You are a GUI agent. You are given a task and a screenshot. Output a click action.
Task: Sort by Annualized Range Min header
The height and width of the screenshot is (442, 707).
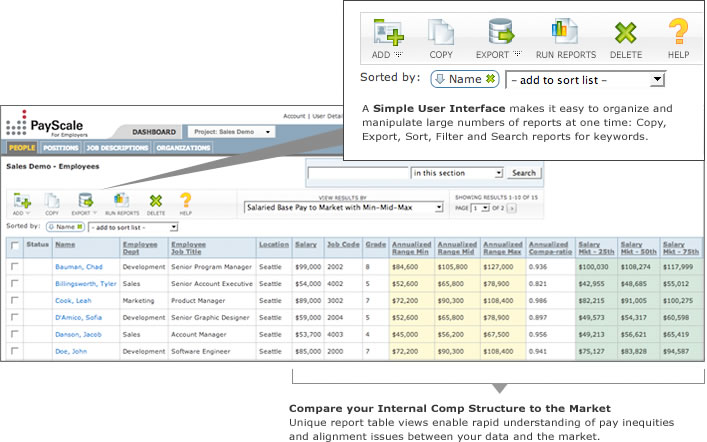point(411,248)
